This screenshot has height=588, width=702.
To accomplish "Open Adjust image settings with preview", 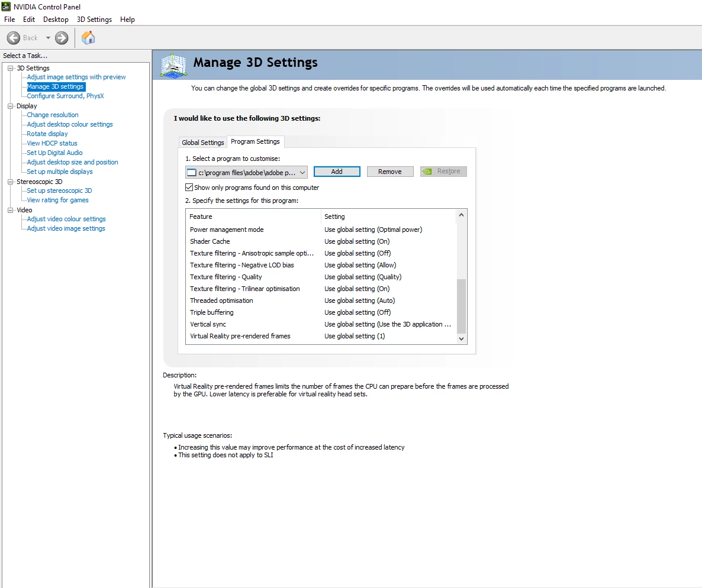I will coord(76,77).
